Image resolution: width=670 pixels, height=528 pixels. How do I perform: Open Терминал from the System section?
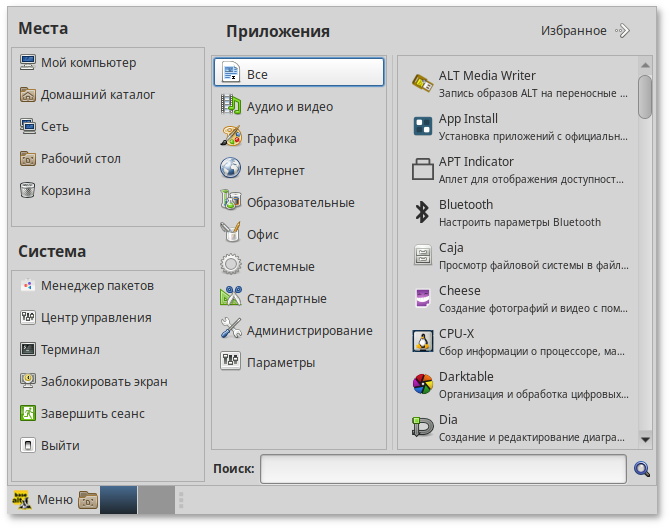[x=70, y=350]
